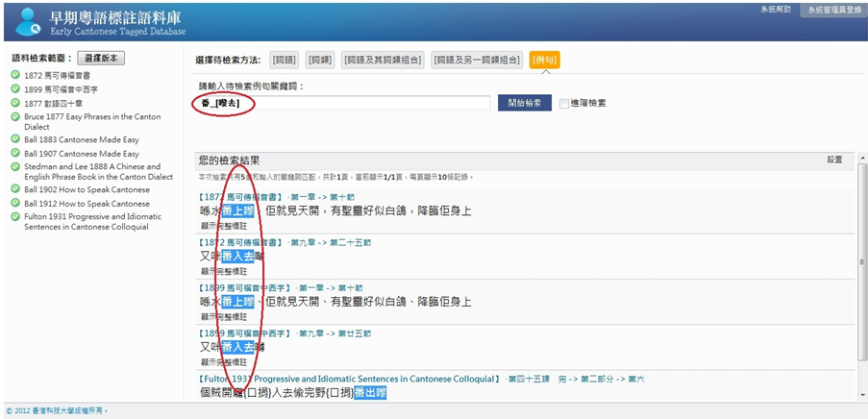Screen dimensions: 868x419
Task: Click the database logo icon in header
Action: (x=27, y=19)
